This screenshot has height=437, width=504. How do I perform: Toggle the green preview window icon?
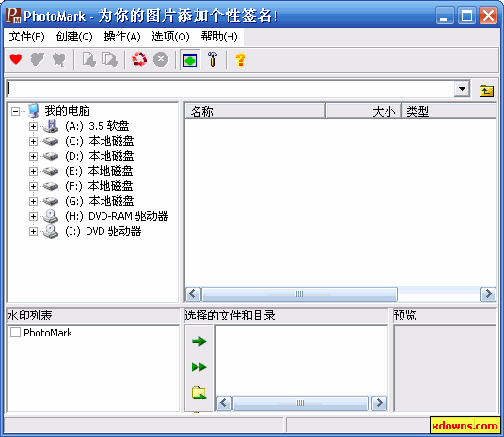coord(190,60)
